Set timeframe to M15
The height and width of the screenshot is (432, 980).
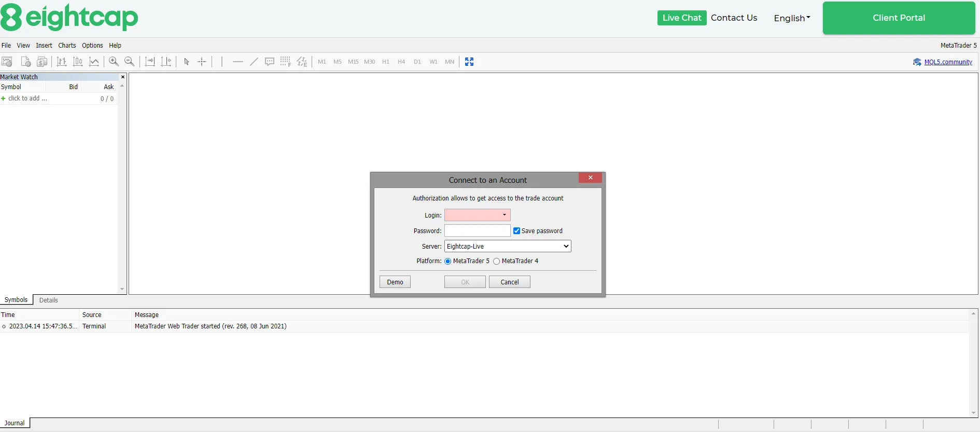353,62
